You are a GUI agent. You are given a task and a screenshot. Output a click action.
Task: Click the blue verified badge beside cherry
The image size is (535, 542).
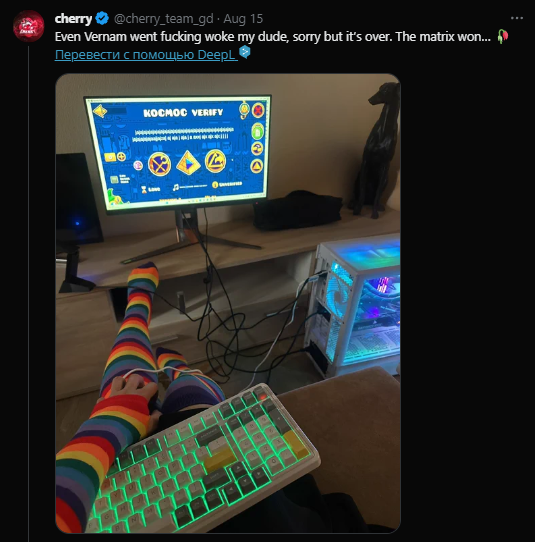102,18
